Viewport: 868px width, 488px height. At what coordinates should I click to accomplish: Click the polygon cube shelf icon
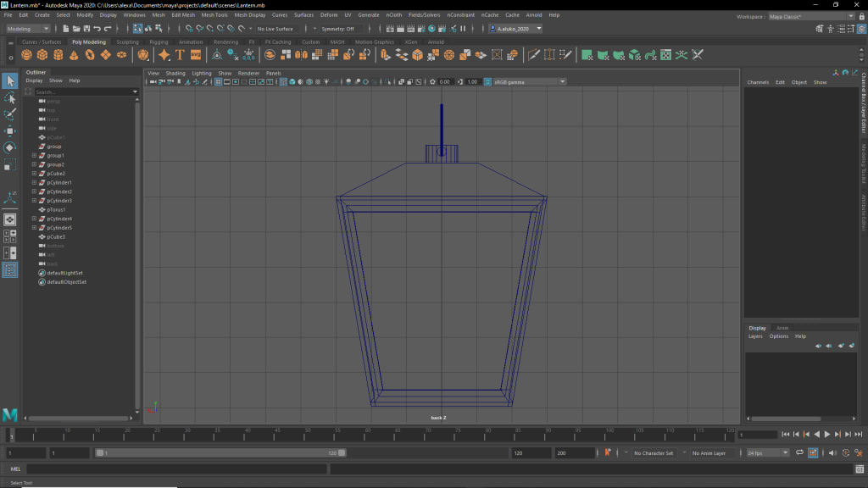coord(42,55)
